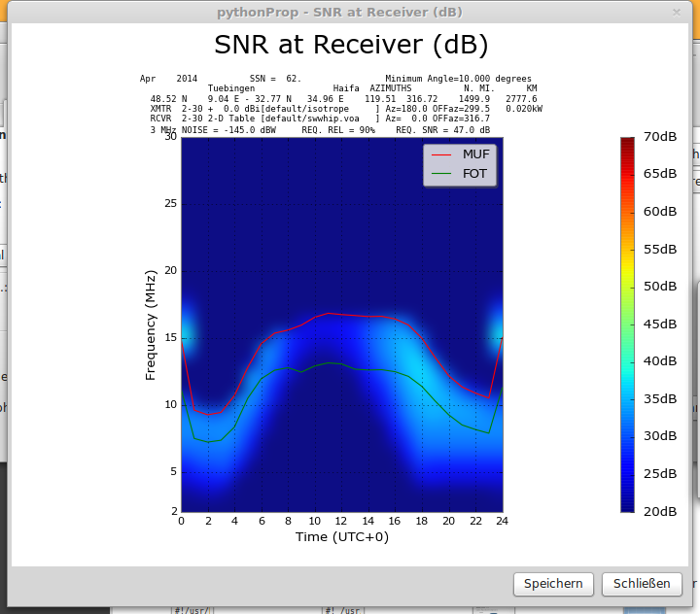Image resolution: width=700 pixels, height=614 pixels.
Task: Click the 45dB colorbar label
Action: (660, 324)
